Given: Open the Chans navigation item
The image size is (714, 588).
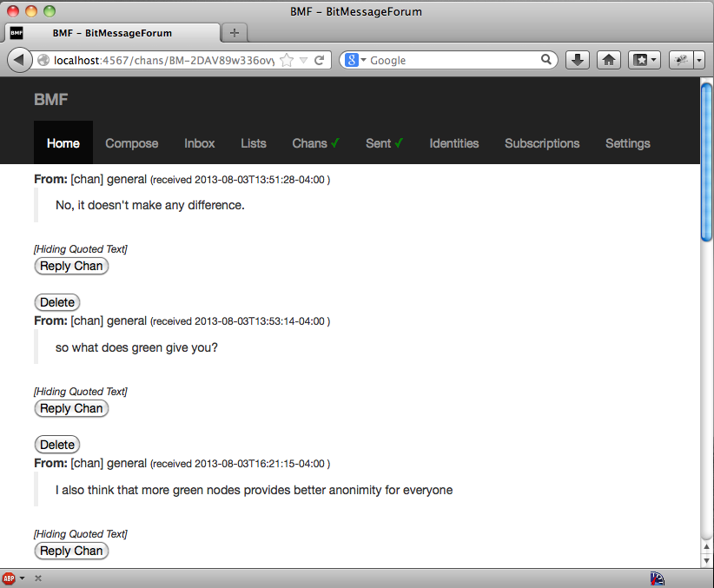Looking at the screenshot, I should tap(315, 143).
